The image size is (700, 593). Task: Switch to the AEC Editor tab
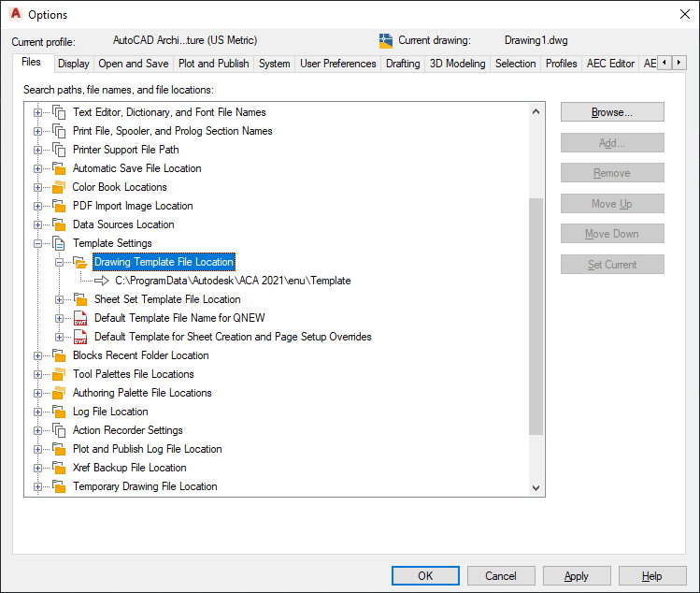coord(610,64)
